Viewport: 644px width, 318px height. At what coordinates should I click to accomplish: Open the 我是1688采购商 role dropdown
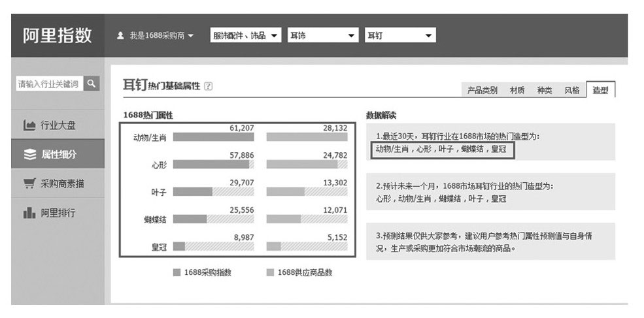coord(161,36)
